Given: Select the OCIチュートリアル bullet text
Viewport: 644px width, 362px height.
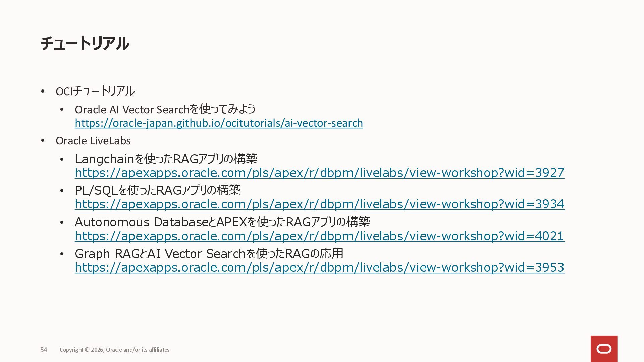Looking at the screenshot, I should pyautogui.click(x=95, y=91).
